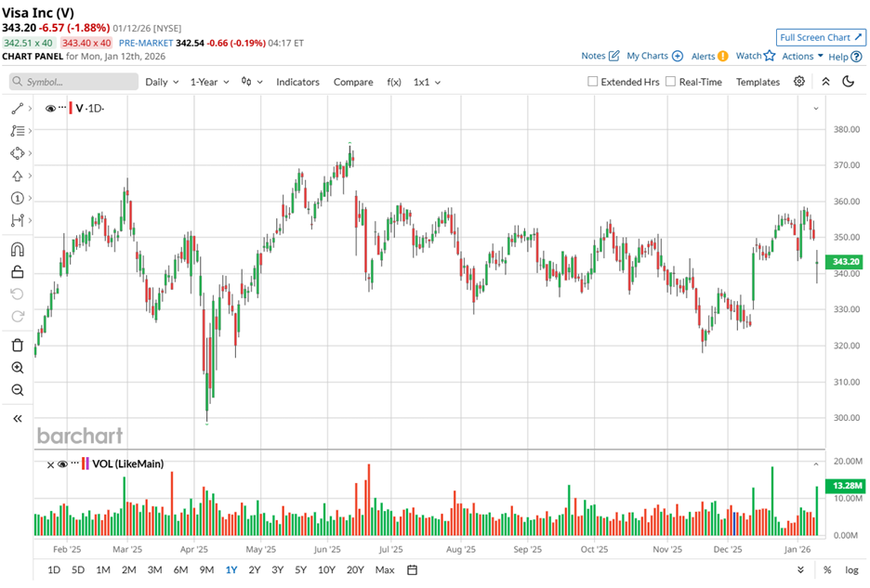Zoom in on the chart
This screenshot has width=870, height=588.
18,368
